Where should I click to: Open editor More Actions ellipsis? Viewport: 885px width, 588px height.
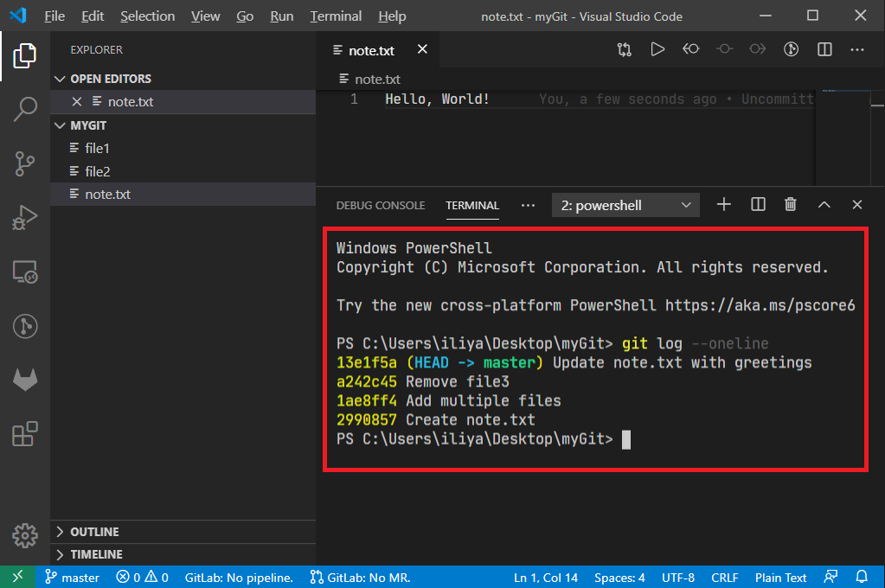857,49
